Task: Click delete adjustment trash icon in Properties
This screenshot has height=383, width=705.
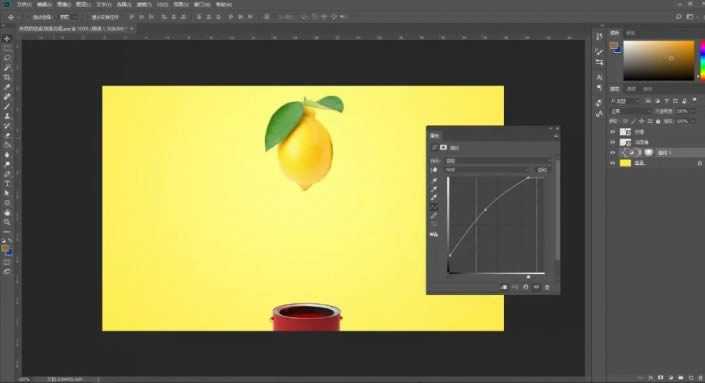Action: point(547,287)
